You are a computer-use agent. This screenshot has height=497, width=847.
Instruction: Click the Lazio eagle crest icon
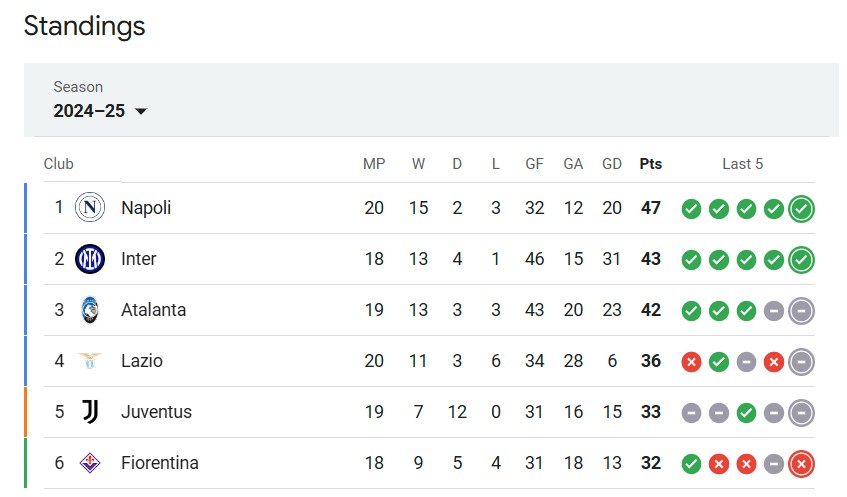pos(90,360)
